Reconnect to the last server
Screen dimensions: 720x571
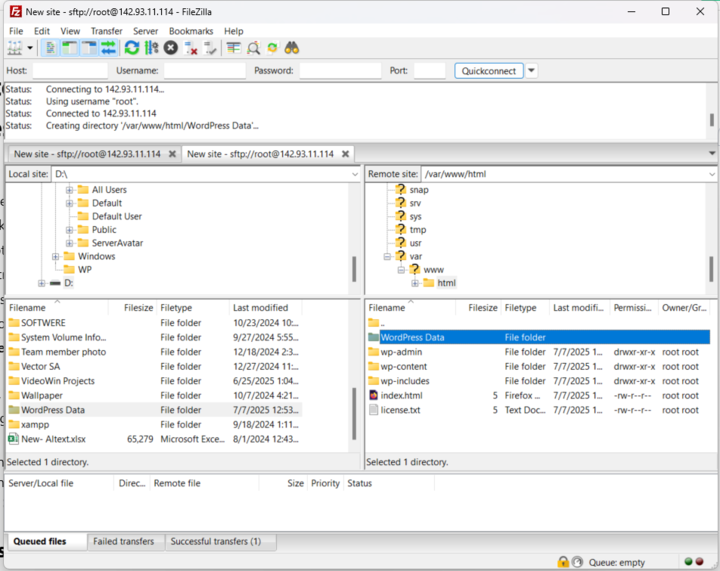point(210,48)
